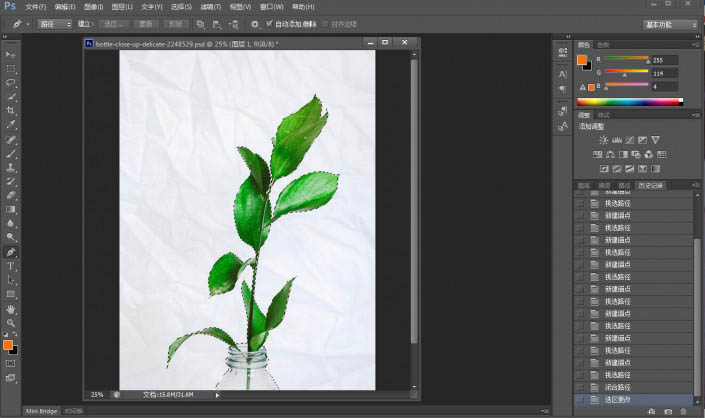Click the Mini Bridge button
The image size is (705, 418).
tap(41, 411)
